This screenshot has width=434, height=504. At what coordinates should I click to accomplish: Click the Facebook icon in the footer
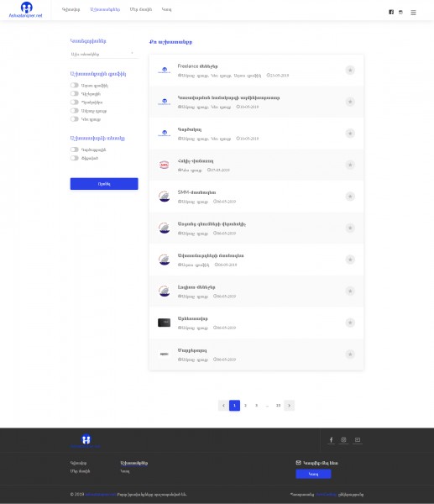(x=332, y=439)
